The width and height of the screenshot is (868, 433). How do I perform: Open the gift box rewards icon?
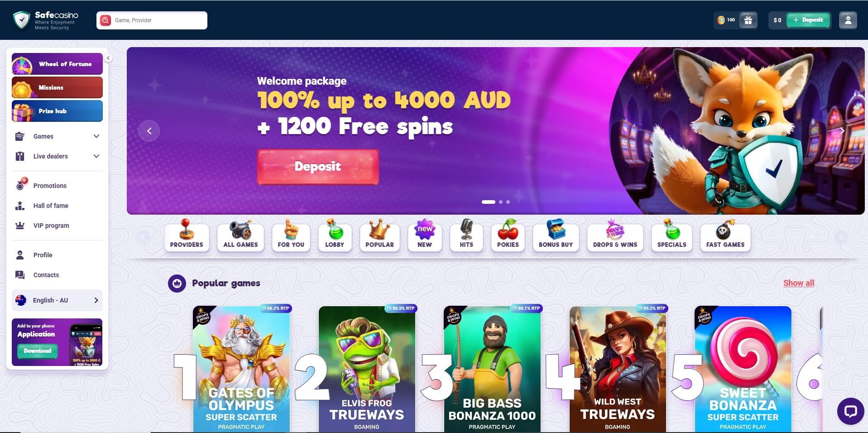click(x=748, y=20)
